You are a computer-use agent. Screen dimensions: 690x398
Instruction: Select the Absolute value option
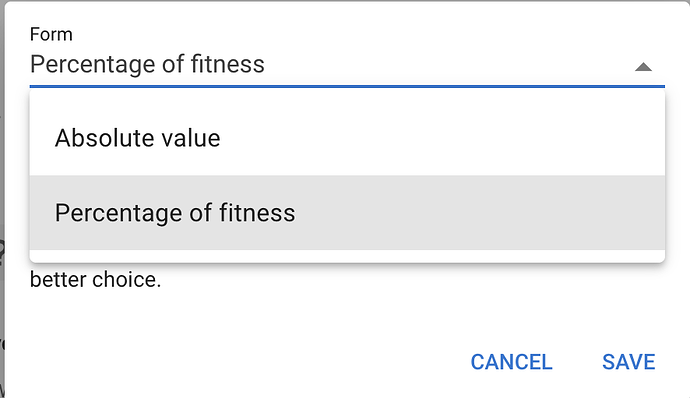[347, 138]
